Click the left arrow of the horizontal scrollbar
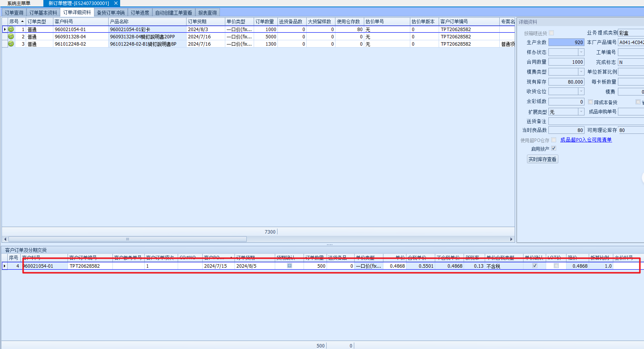Screen dimensions: 644x349 tap(5, 239)
